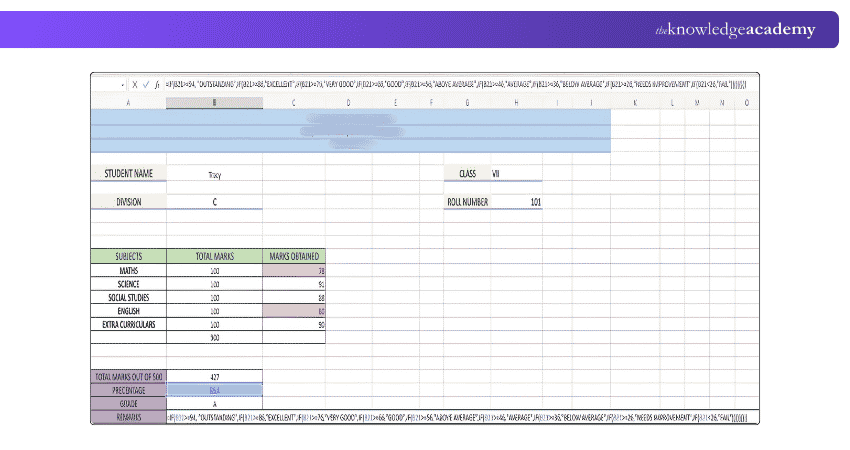Select column L header
Viewport: 850px width, 450px height.
tap(672, 102)
